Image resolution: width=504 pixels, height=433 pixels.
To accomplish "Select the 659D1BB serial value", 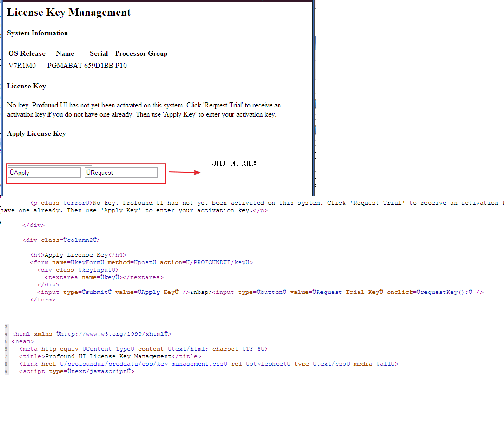I will click(99, 66).
